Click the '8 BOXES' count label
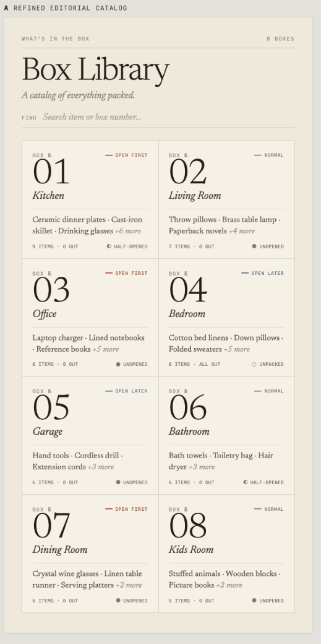 (x=280, y=39)
